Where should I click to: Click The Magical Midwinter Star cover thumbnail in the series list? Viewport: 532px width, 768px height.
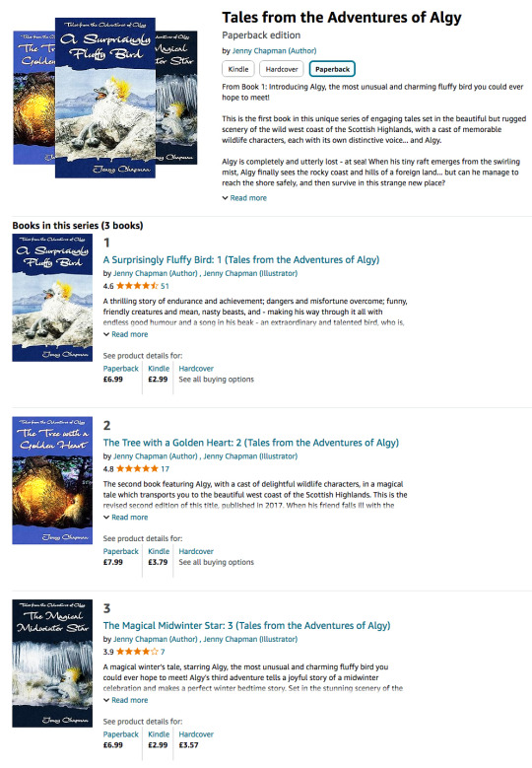click(52, 663)
